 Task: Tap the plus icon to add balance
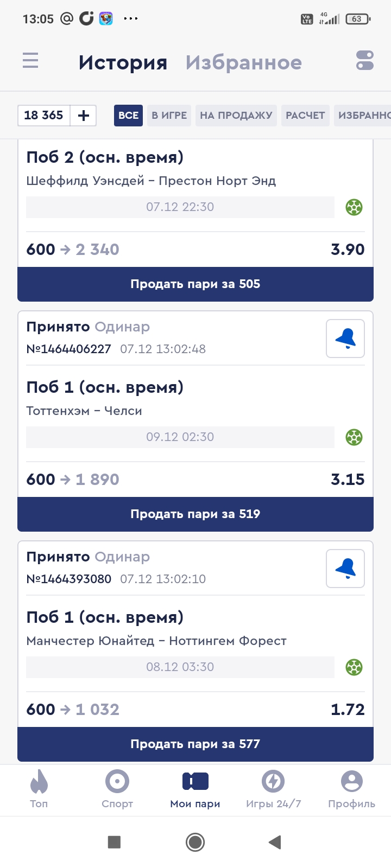[x=84, y=116]
